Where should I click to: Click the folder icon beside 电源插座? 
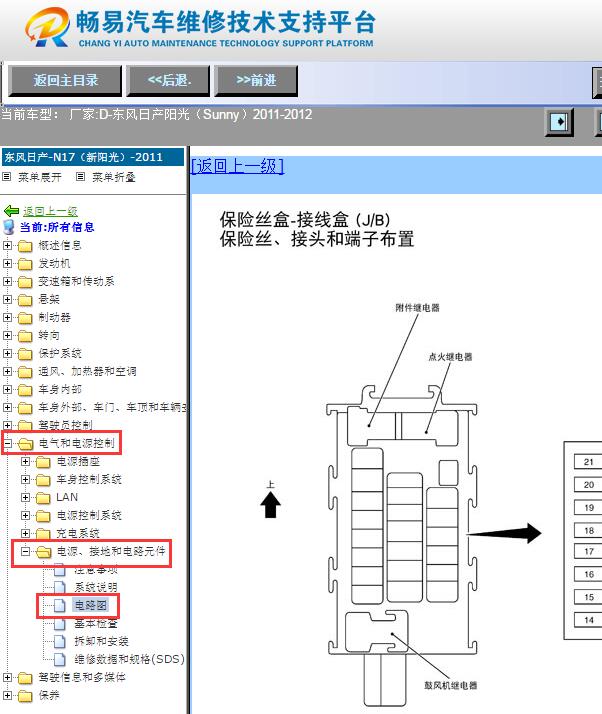coord(43,462)
